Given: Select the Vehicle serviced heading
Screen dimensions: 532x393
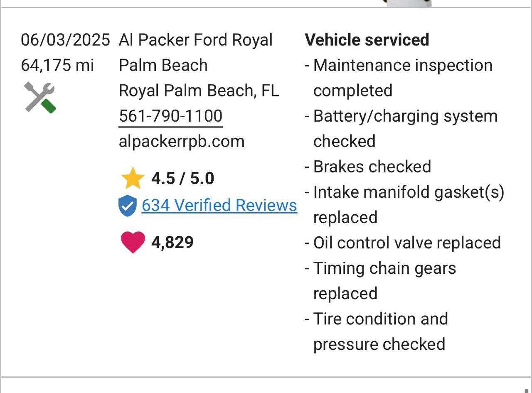Looking at the screenshot, I should pos(367,39).
